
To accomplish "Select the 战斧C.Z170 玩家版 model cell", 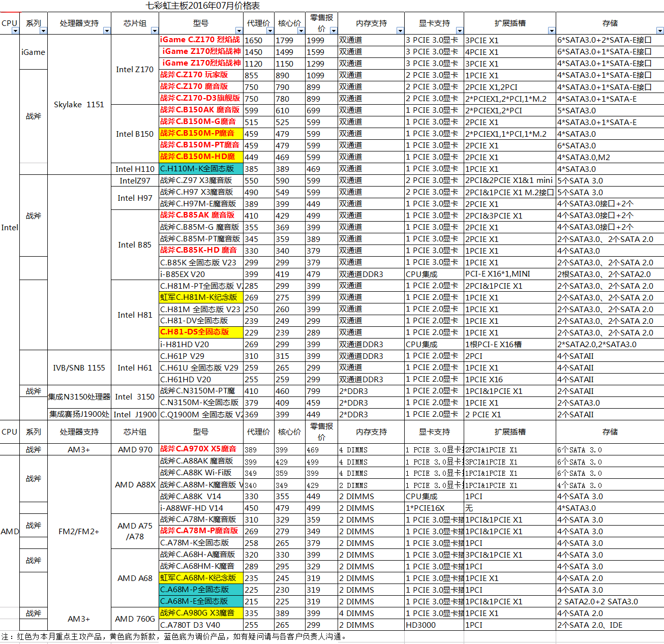I will coord(201,75).
